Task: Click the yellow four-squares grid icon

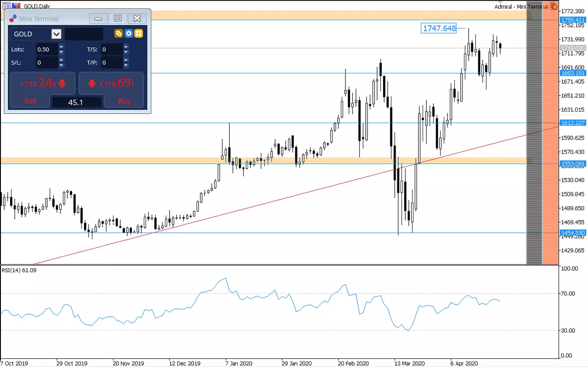Action: pos(138,34)
